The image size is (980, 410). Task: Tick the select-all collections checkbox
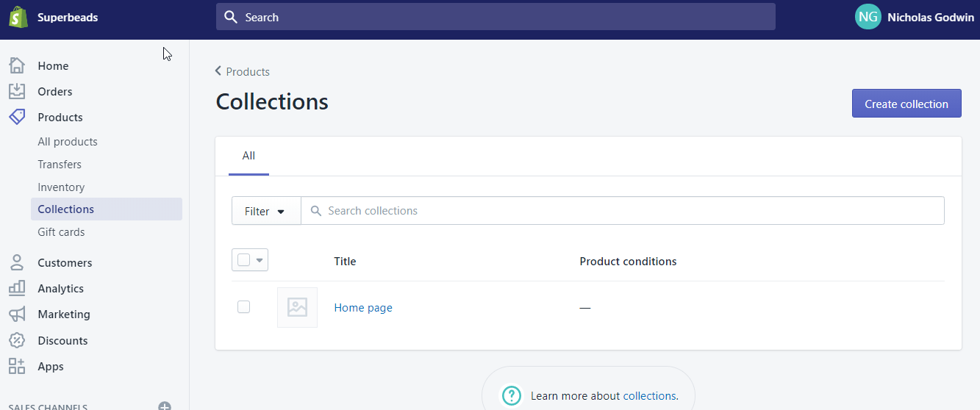[x=244, y=260]
